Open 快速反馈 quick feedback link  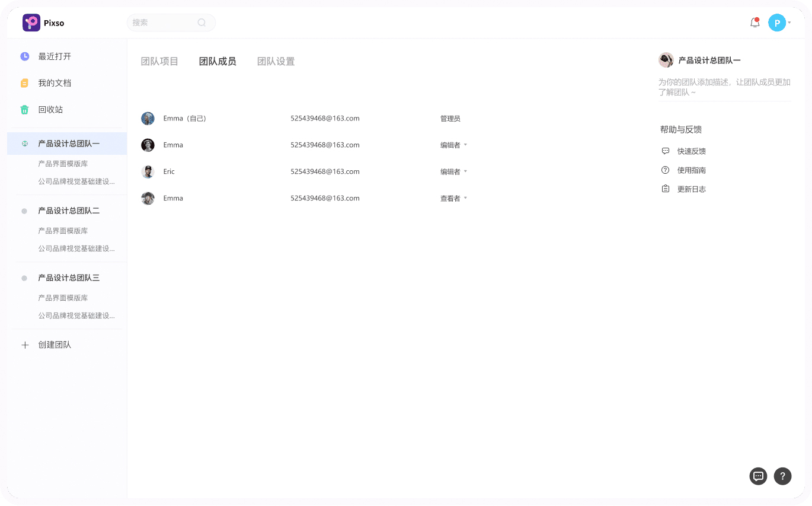point(691,151)
